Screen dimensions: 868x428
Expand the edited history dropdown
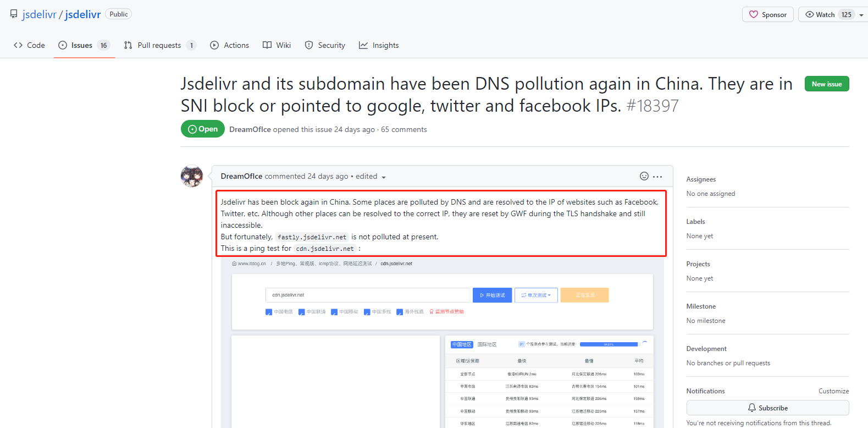(384, 177)
